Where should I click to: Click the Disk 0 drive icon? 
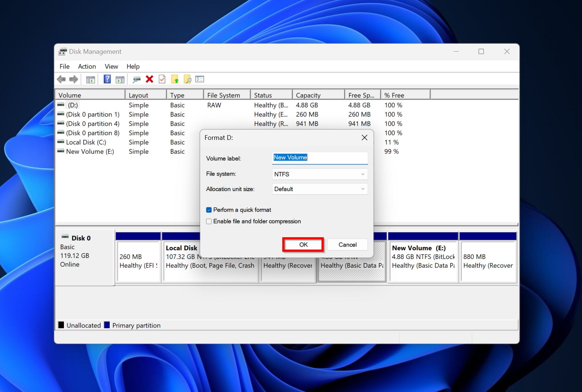[65, 237]
